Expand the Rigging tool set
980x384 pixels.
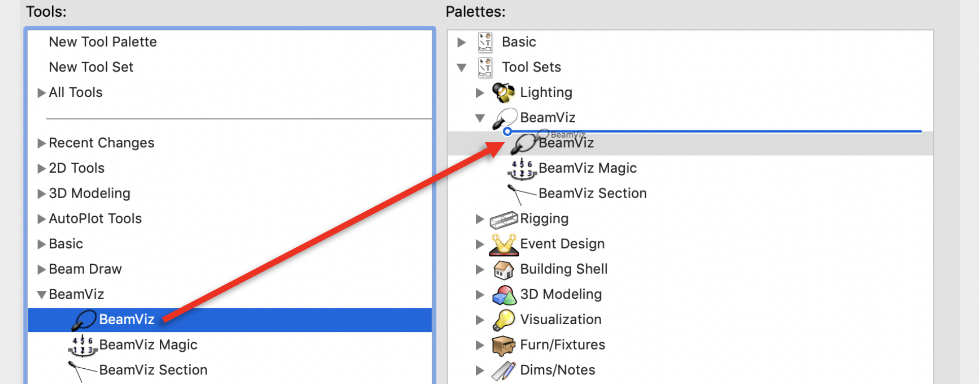point(480,219)
